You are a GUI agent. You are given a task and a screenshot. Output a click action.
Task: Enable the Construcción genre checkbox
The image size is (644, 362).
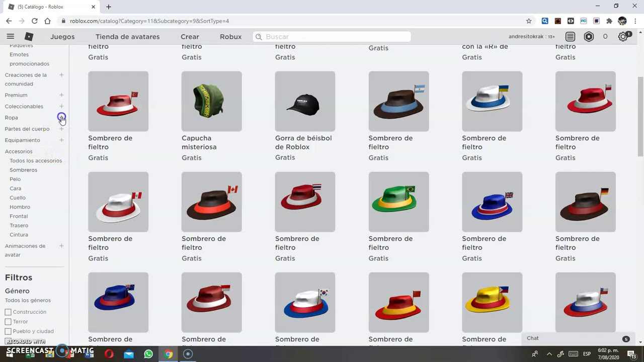point(8,312)
